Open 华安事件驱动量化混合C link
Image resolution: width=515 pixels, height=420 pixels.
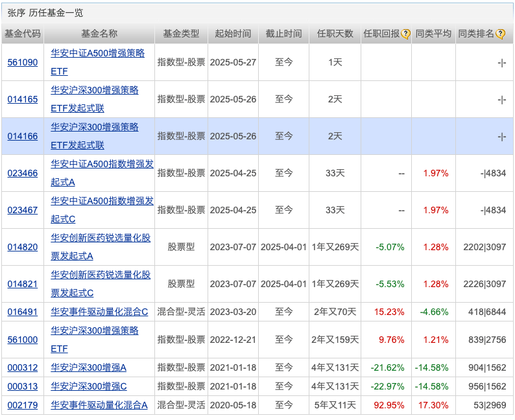click(99, 312)
